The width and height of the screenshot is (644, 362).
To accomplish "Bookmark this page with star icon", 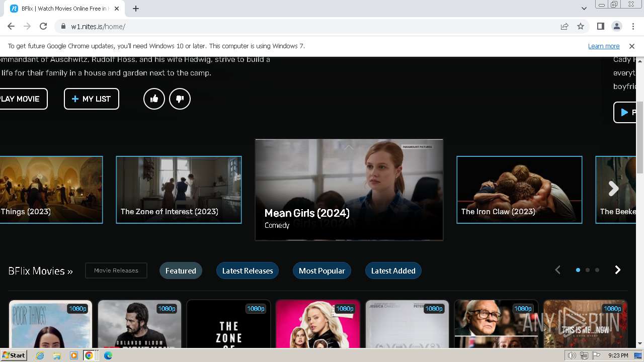I will [581, 26].
